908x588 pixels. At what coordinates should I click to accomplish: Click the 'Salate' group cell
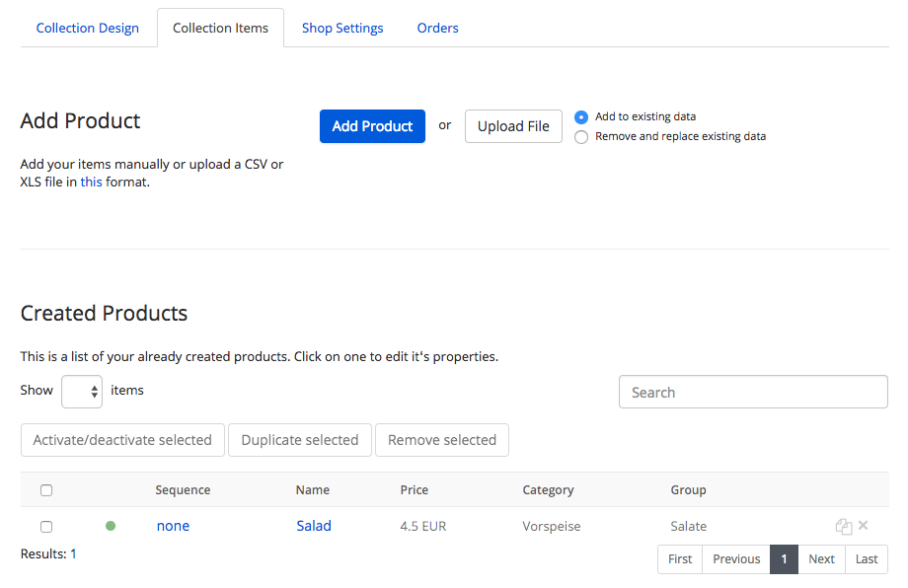pyautogui.click(x=689, y=527)
